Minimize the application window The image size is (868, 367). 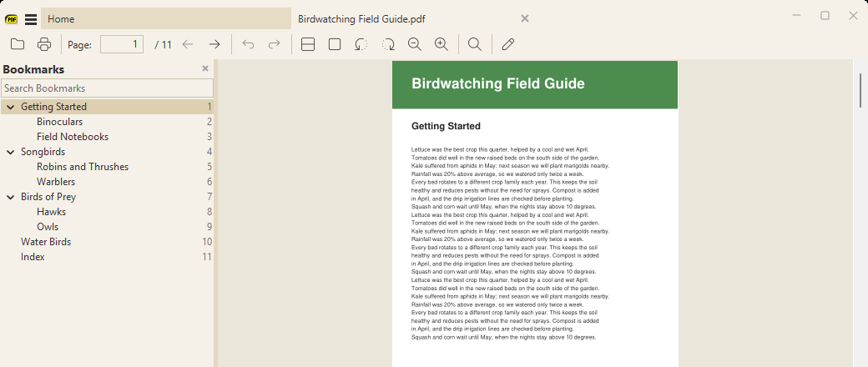pos(797,16)
